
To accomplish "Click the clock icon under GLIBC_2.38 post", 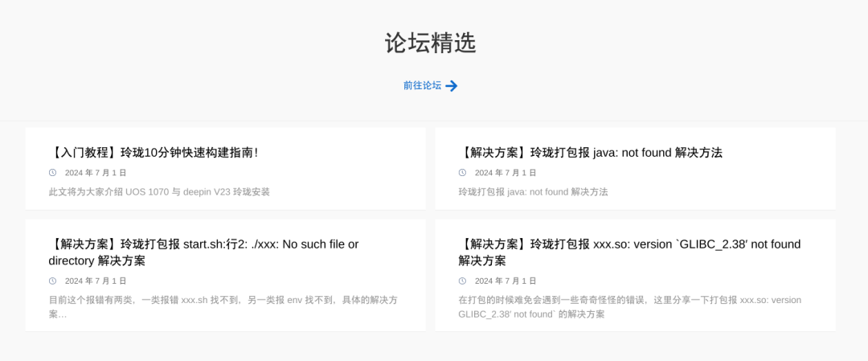I will (x=463, y=281).
